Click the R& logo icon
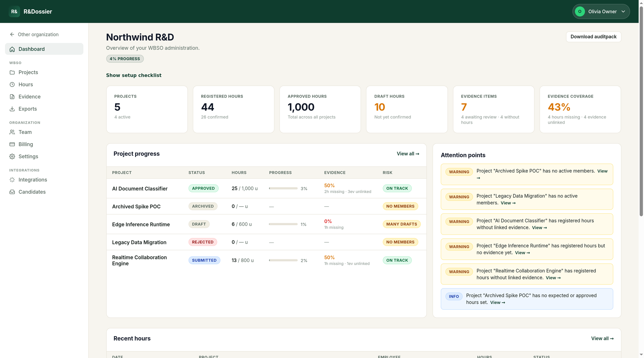644x358 pixels. [14, 11]
